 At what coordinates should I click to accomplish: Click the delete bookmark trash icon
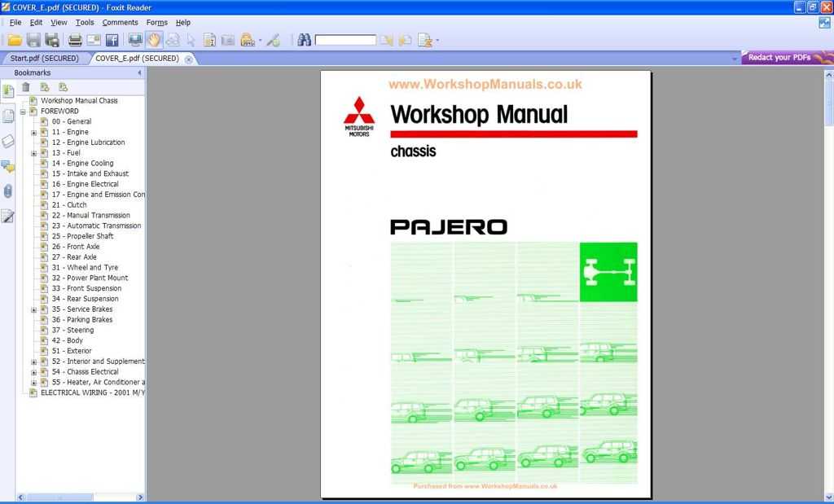pyautogui.click(x=25, y=87)
